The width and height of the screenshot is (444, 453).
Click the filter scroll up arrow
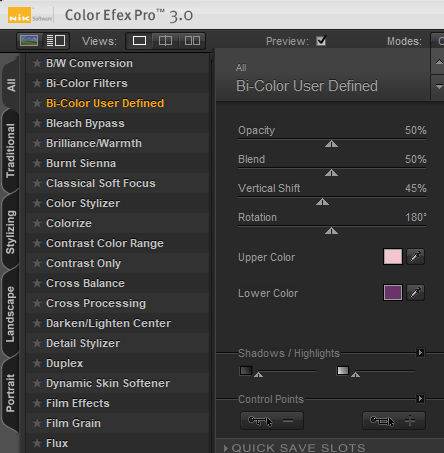tap(439, 62)
